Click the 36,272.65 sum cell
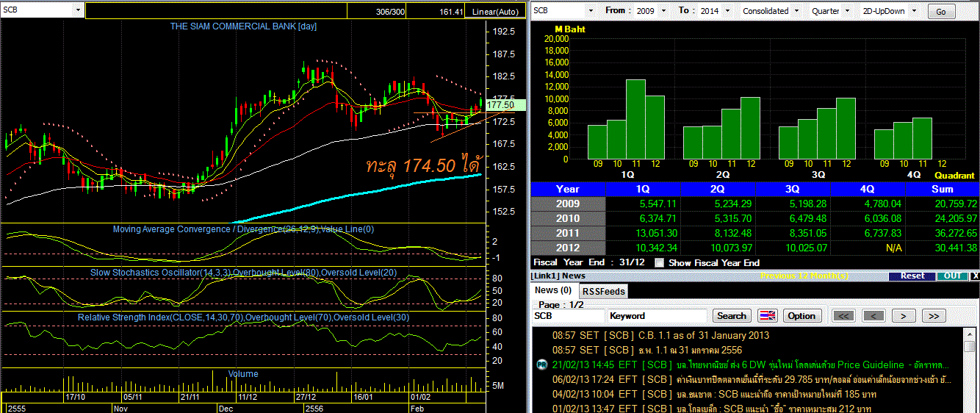This screenshot has height=413, width=980. tap(943, 233)
